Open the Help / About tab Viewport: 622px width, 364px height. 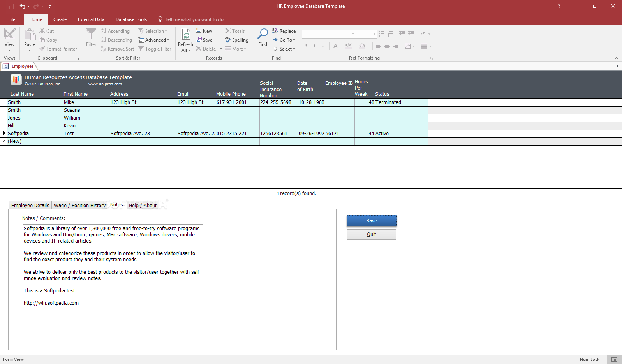tap(143, 205)
